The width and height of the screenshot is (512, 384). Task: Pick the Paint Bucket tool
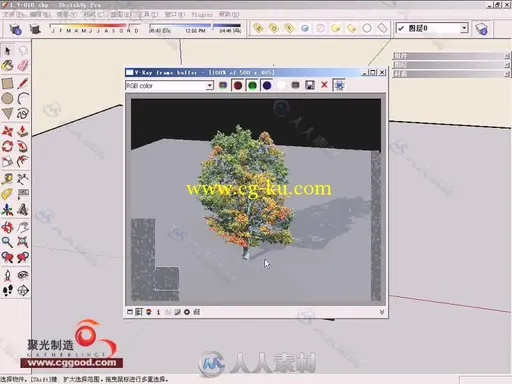coord(7,66)
